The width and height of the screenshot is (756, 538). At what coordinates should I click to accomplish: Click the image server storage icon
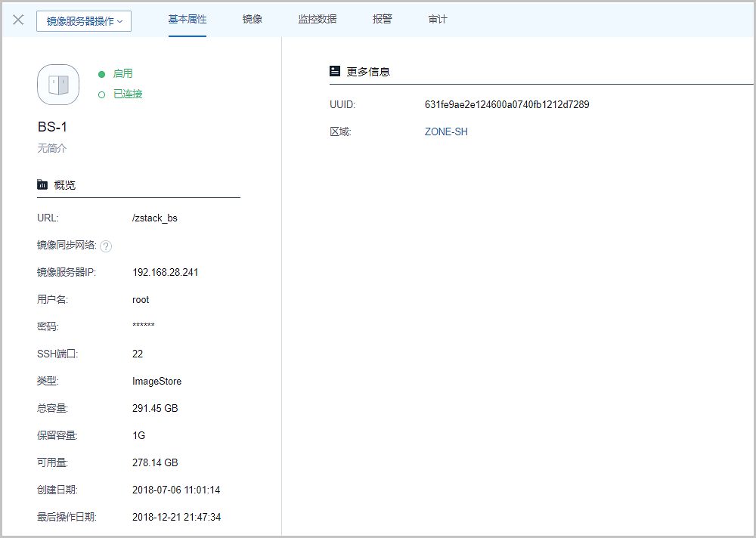(x=58, y=85)
